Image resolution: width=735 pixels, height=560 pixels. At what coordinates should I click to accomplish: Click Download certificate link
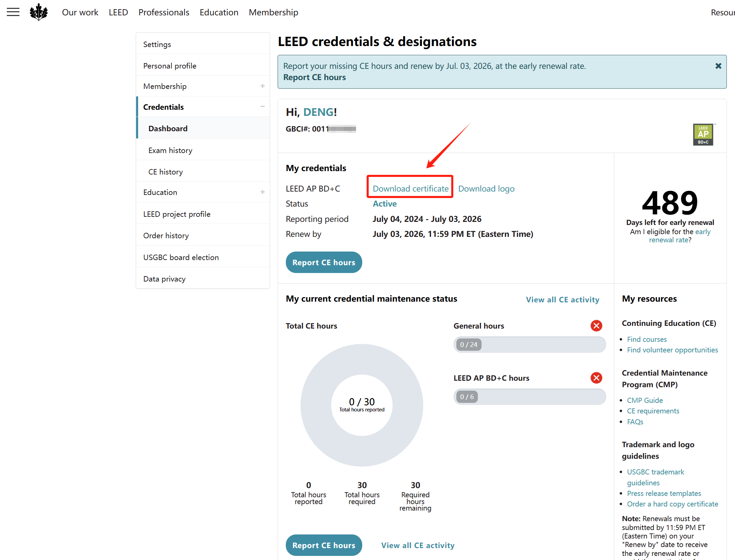[x=411, y=189]
